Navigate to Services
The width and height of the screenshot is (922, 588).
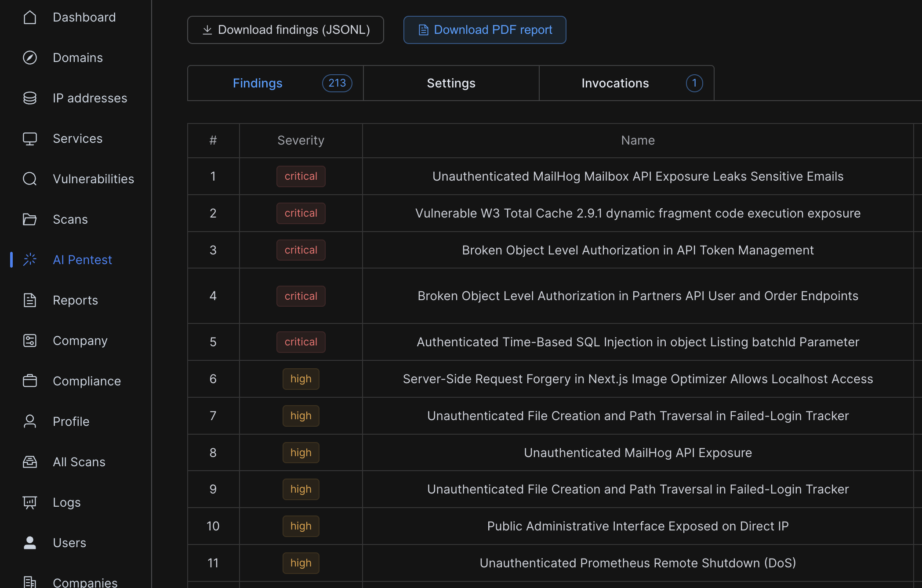(78, 138)
